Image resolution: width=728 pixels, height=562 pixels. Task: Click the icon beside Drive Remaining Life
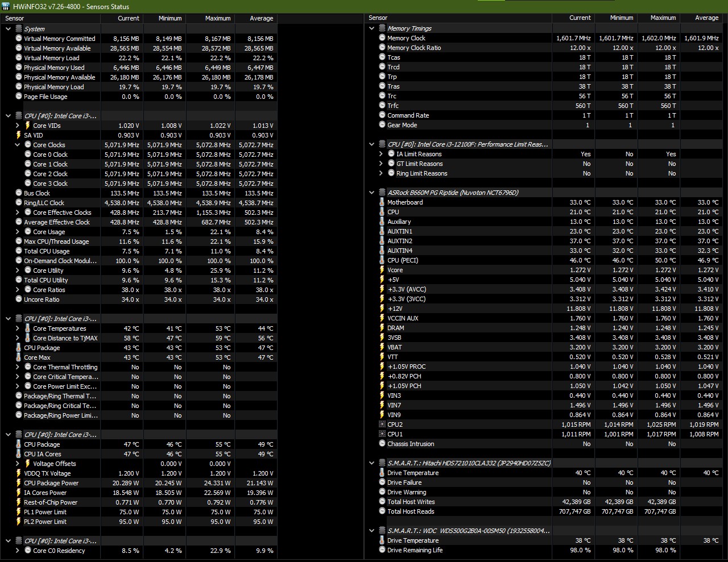pyautogui.click(x=382, y=549)
